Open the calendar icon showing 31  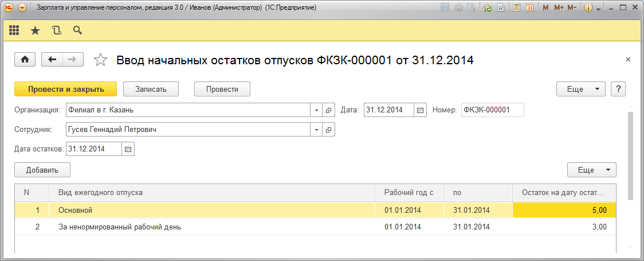point(530,8)
